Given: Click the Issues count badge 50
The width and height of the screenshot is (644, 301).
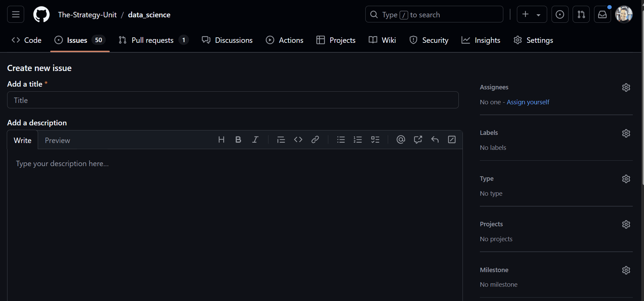Looking at the screenshot, I should (x=99, y=40).
